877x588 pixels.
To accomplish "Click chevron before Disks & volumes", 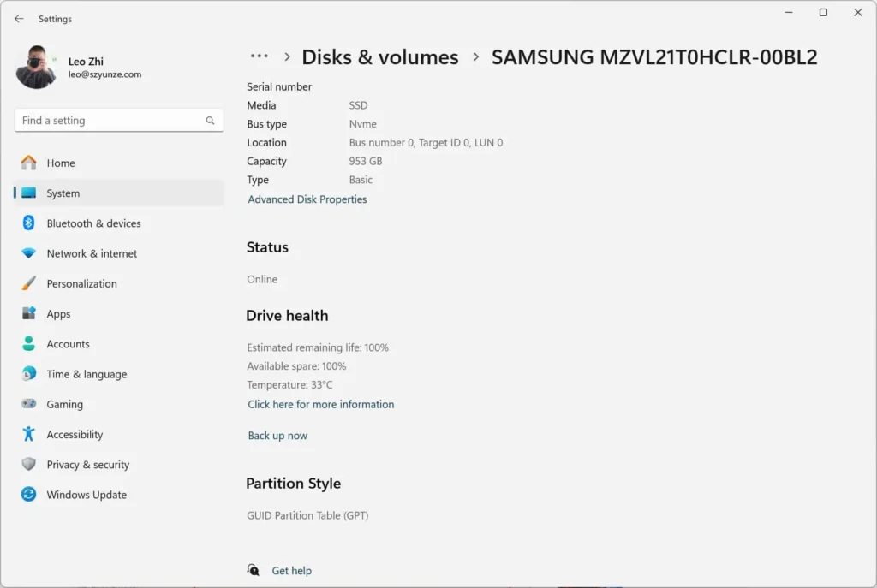I will pyautogui.click(x=287, y=56).
